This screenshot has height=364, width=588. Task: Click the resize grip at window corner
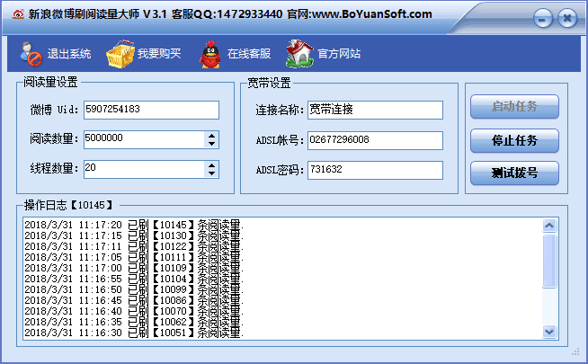pyautogui.click(x=575, y=351)
